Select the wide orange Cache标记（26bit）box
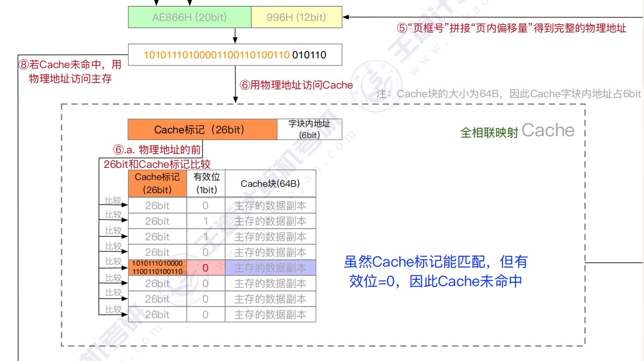The image size is (644, 361). pyautogui.click(x=202, y=129)
